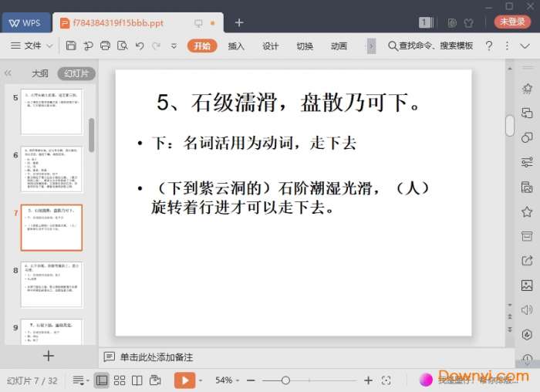The image size is (540, 392).
Task: Select slide 5 thumbnail
Action: [x=52, y=112]
